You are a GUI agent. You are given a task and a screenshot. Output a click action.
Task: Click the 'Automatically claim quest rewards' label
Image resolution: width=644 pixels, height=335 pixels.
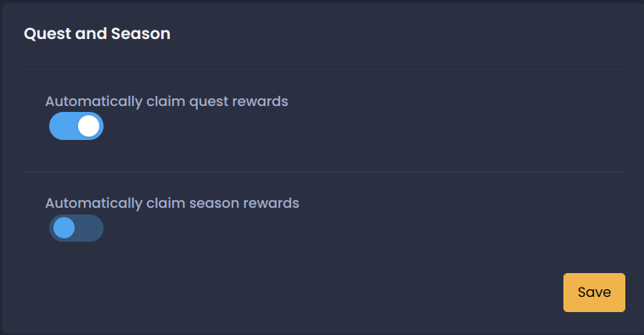(166, 102)
